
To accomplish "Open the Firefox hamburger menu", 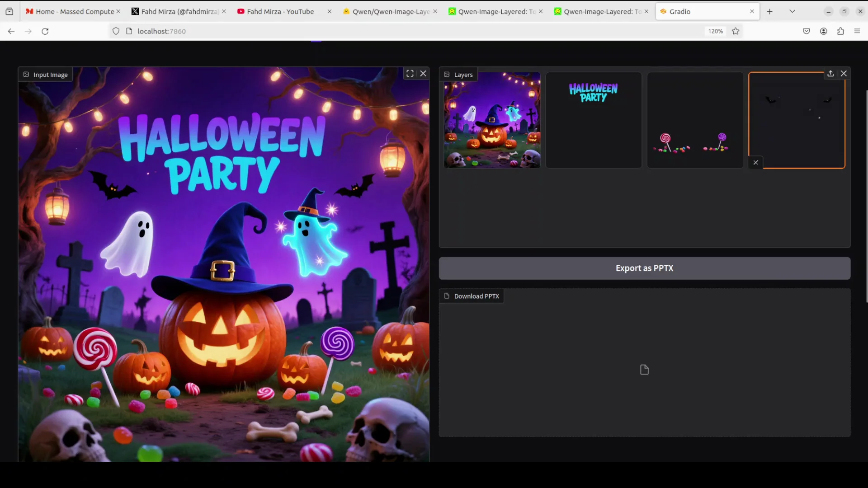I will pos(857,31).
